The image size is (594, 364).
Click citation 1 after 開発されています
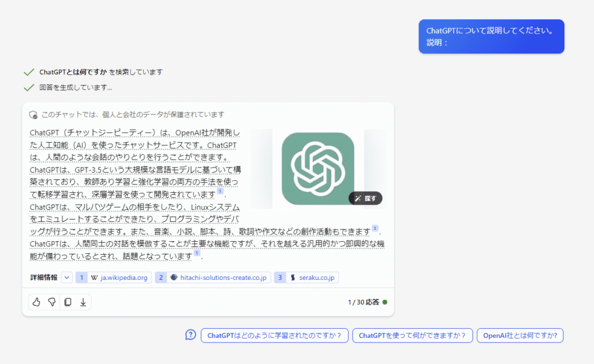(220, 191)
